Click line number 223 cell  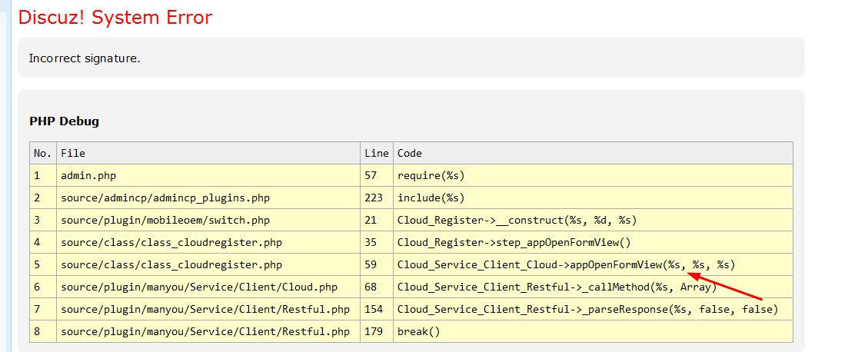coord(377,198)
